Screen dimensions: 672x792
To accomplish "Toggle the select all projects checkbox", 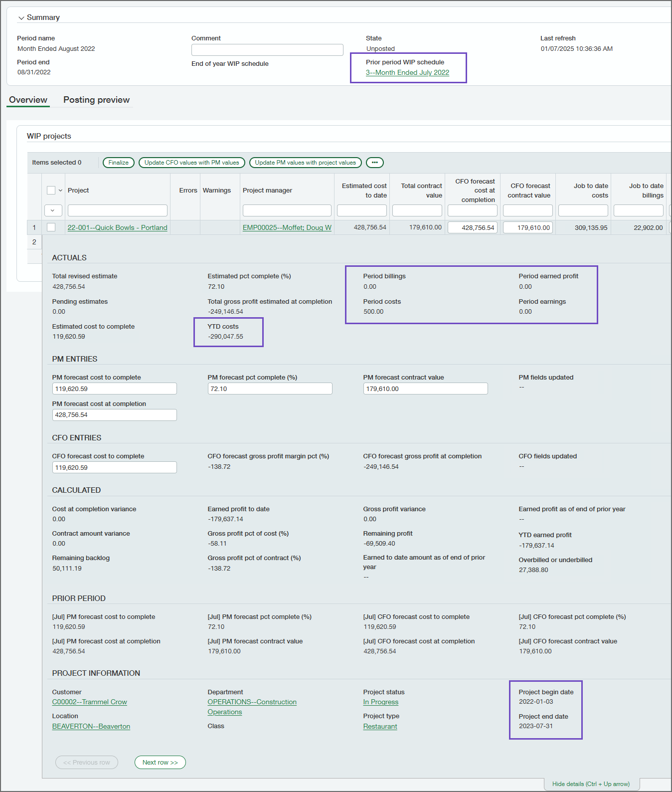I will pos(51,190).
